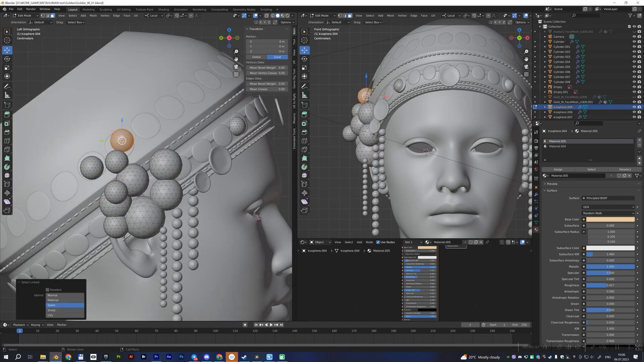Toggle Use Nodes checkbox
The width and height of the screenshot is (644, 362).
coord(378,242)
